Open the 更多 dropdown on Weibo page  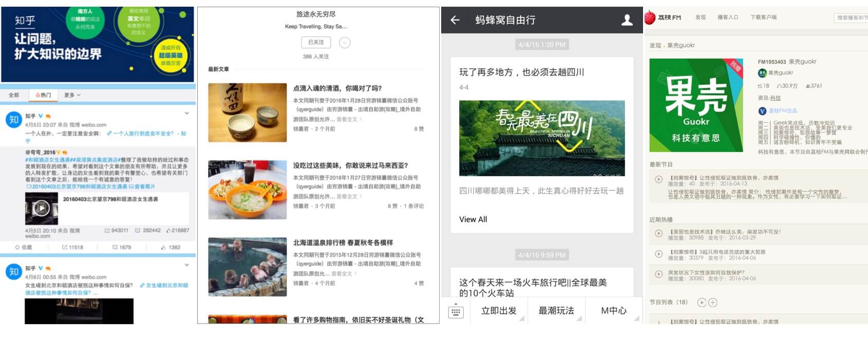[x=72, y=95]
